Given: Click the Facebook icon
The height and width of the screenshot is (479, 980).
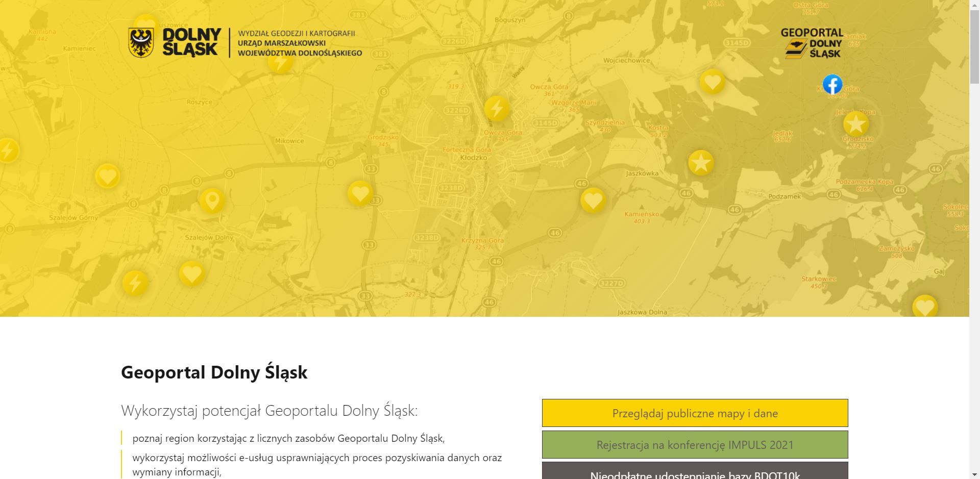Looking at the screenshot, I should click(832, 85).
